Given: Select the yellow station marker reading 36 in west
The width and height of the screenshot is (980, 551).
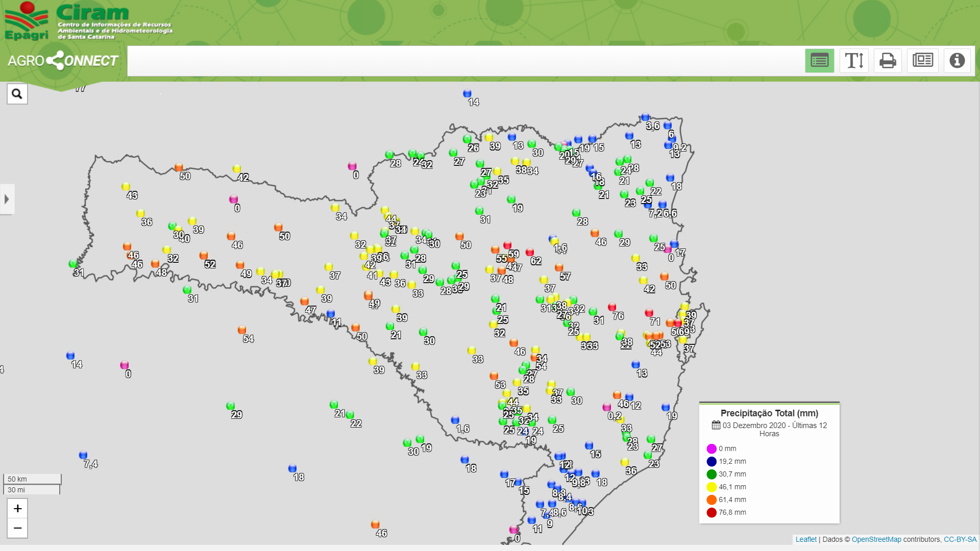Looking at the screenshot, I should (140, 213).
